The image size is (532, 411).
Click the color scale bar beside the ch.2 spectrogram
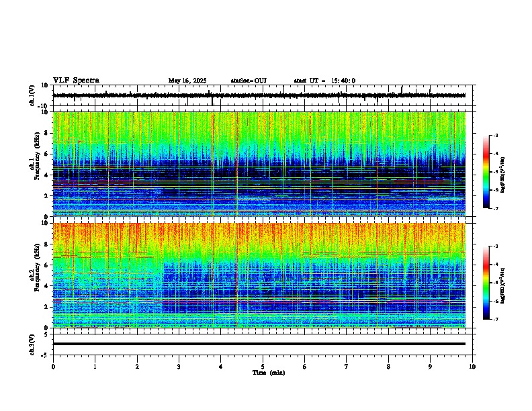(486, 283)
